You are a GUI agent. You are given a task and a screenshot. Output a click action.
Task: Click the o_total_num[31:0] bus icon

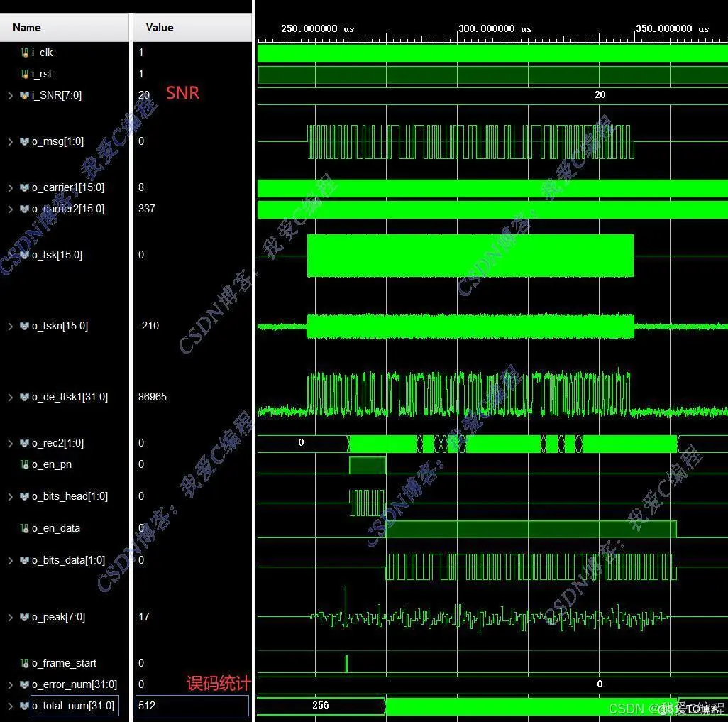point(25,706)
